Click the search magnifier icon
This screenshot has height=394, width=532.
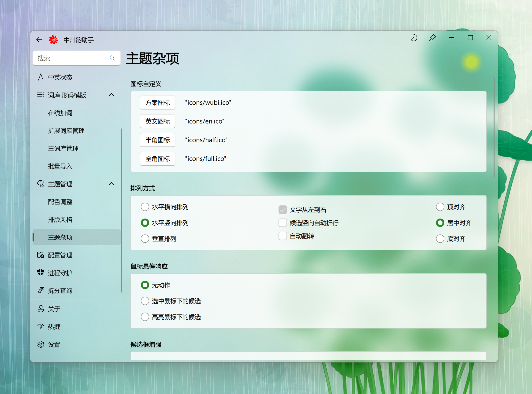[x=112, y=58]
